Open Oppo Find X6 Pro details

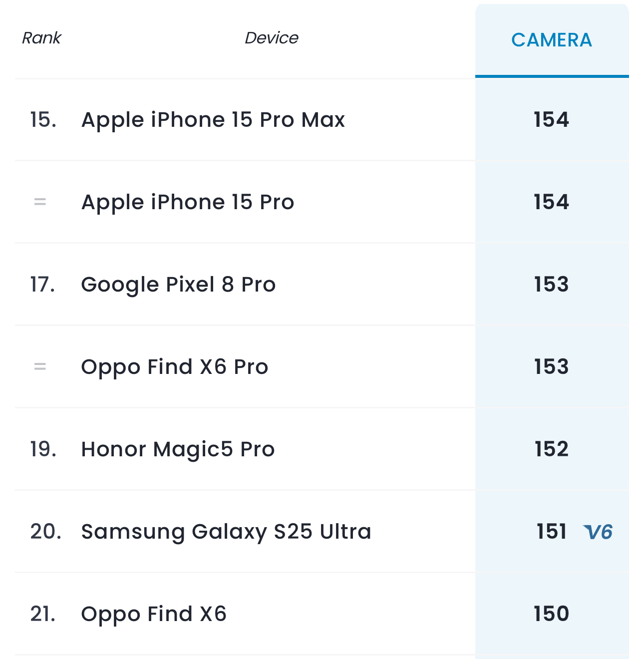(x=175, y=367)
